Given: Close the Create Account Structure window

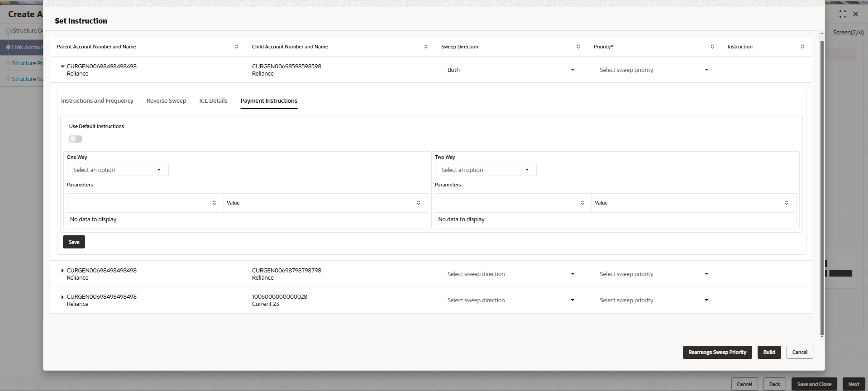Looking at the screenshot, I should click(856, 14).
